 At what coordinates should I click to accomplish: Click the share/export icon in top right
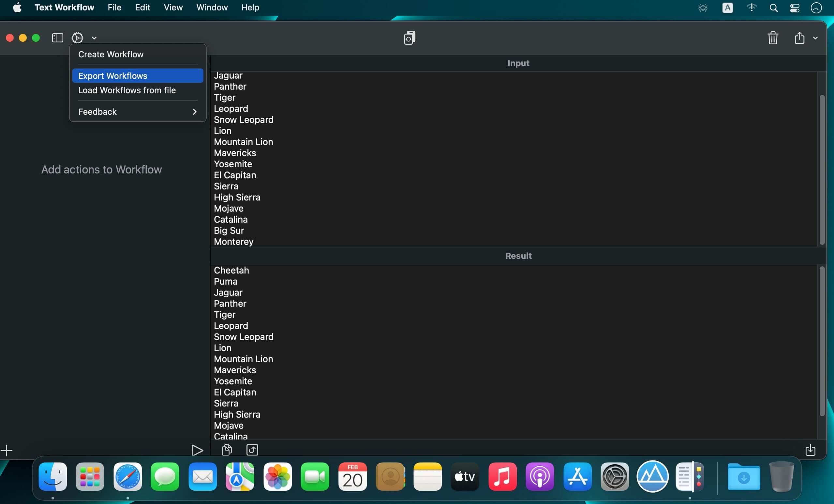tap(799, 37)
